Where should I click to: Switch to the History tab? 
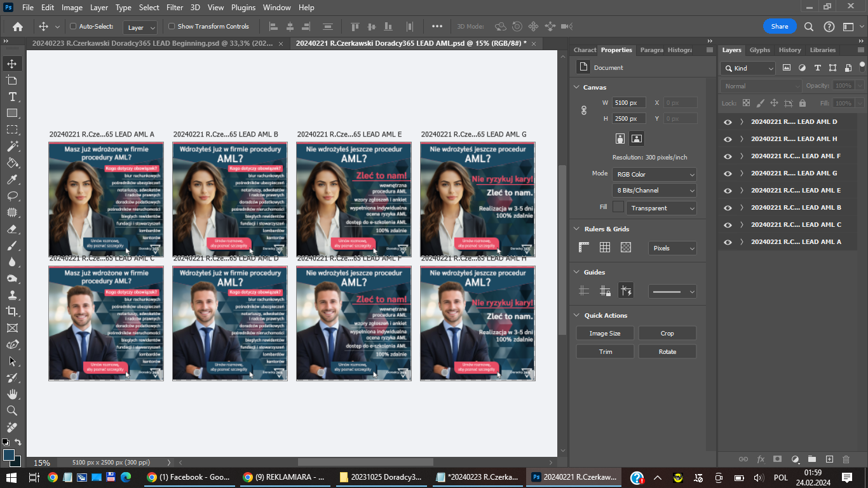click(x=790, y=50)
